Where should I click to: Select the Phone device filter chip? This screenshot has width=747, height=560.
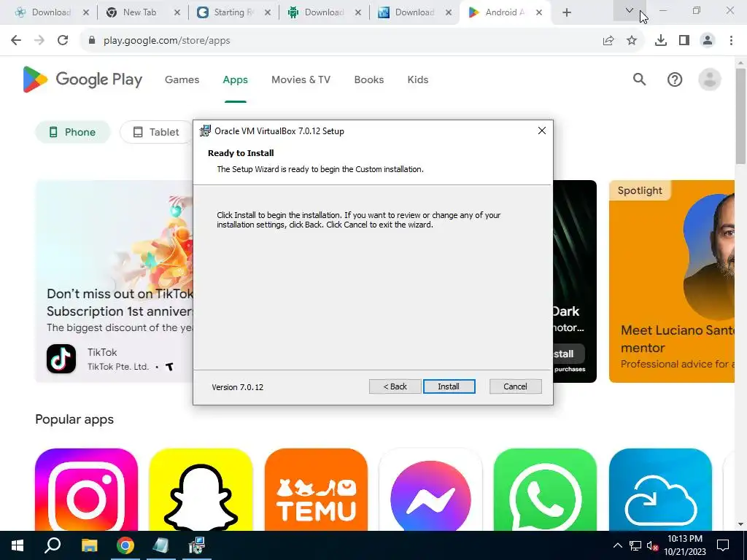[73, 132]
